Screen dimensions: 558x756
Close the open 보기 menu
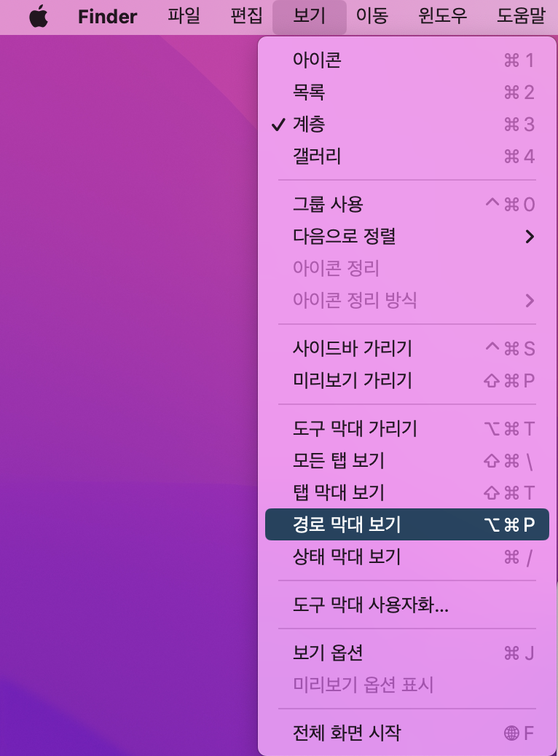click(309, 17)
